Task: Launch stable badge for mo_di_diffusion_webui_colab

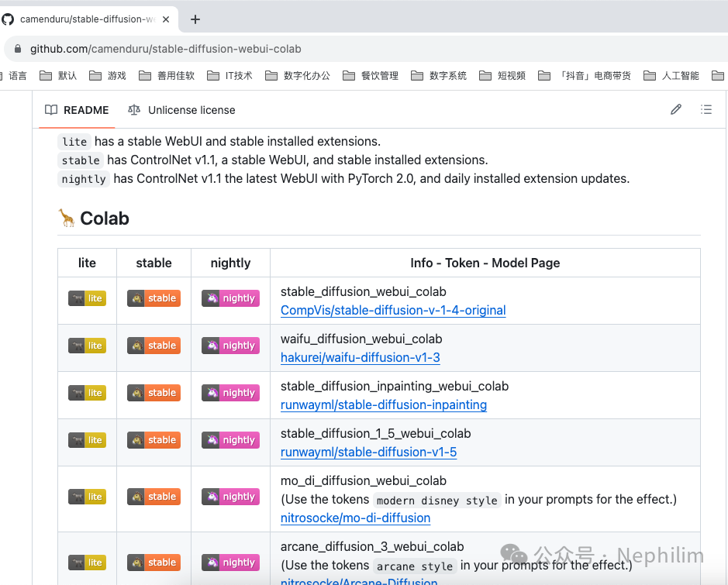Action: (x=154, y=497)
